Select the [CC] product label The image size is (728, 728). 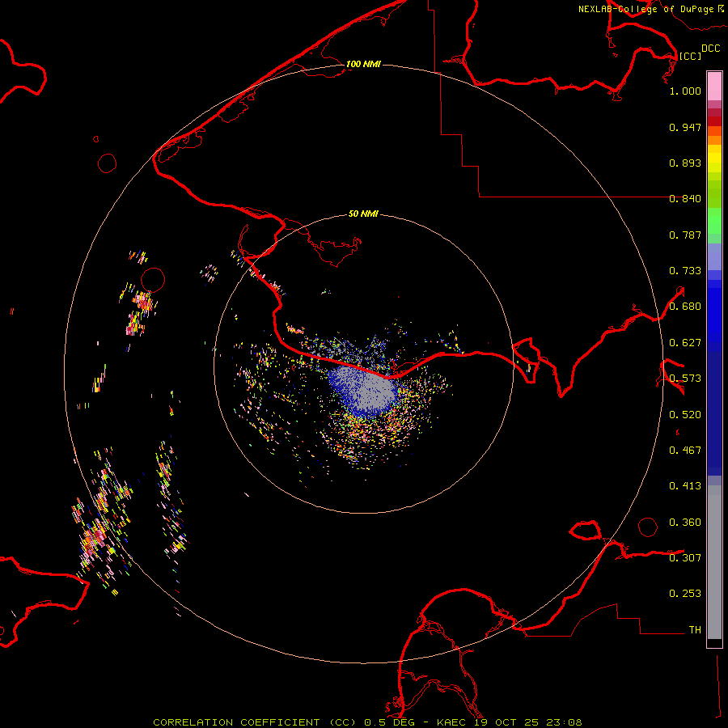tap(690, 56)
